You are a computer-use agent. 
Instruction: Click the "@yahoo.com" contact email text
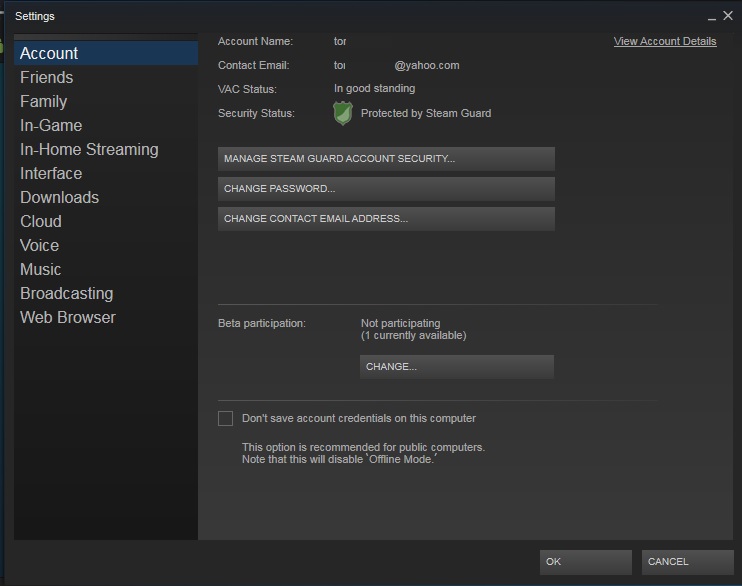point(427,65)
